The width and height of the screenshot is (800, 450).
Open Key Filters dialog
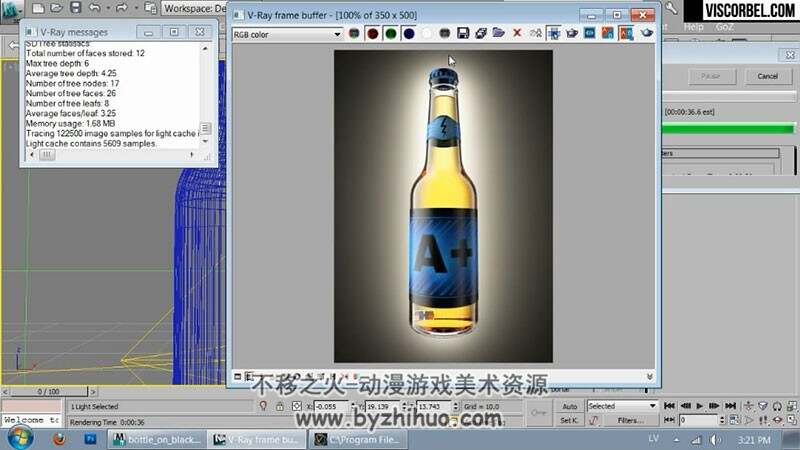pos(631,420)
